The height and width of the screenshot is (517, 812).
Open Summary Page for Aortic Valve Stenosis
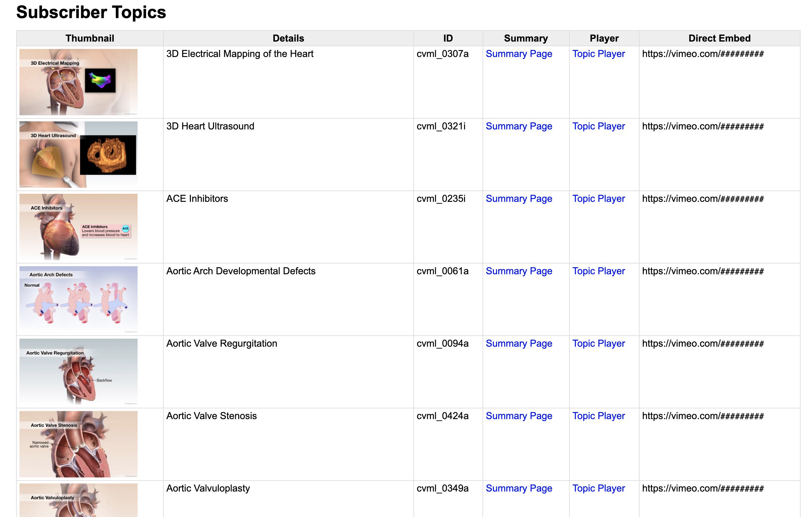click(x=519, y=416)
